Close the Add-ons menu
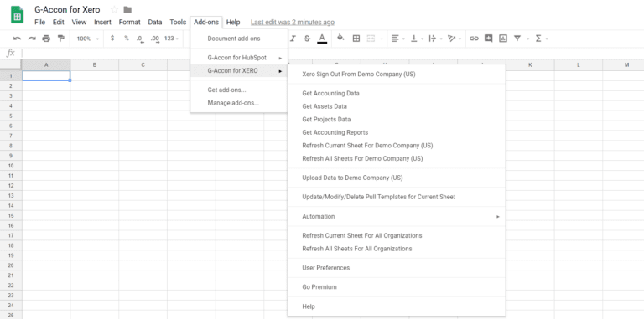The image size is (644, 319). pos(206,22)
